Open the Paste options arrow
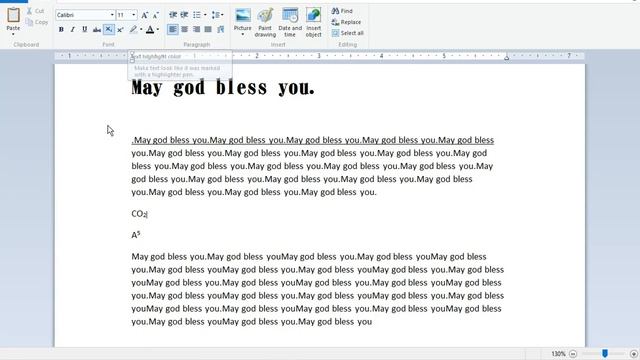The width and height of the screenshot is (640, 360). (x=13, y=35)
